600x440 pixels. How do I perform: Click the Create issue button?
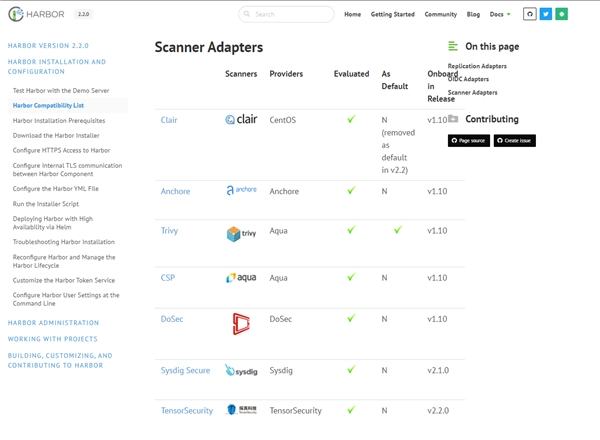(514, 141)
